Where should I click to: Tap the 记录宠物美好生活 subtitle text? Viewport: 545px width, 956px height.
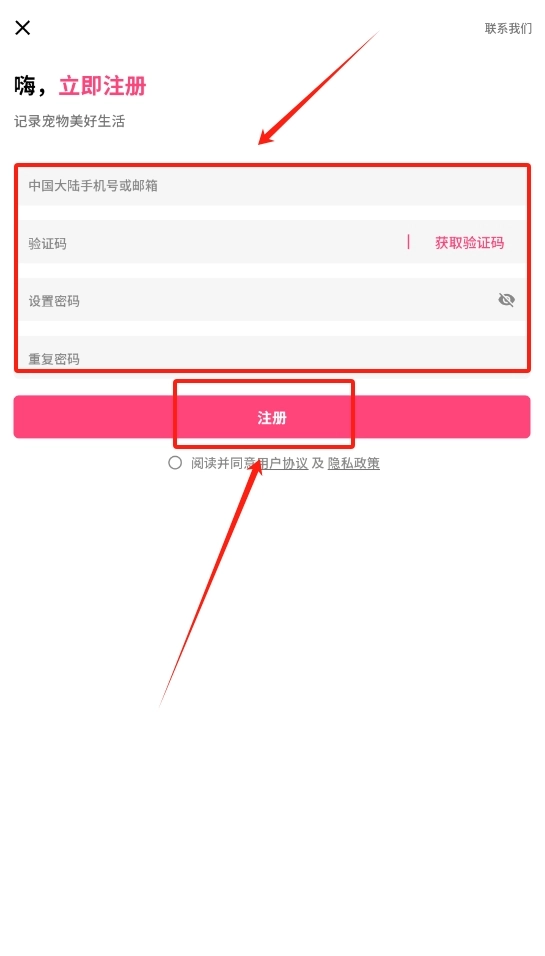click(x=69, y=121)
